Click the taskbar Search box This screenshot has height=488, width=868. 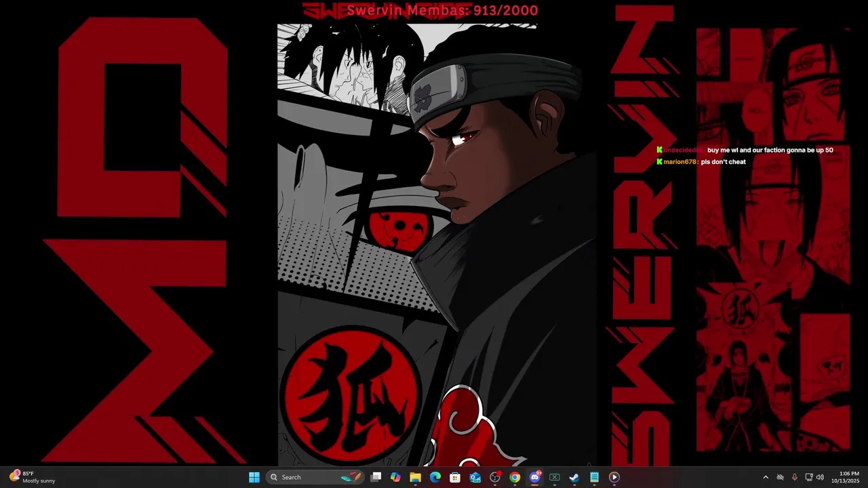click(x=315, y=477)
